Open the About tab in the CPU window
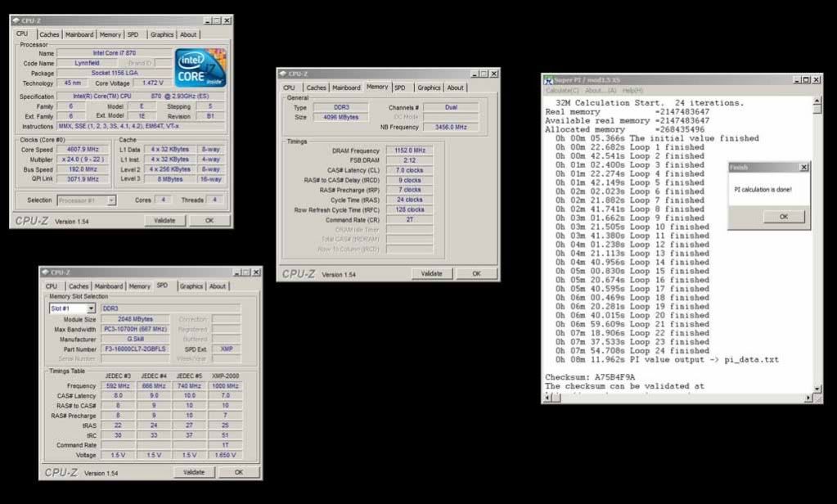This screenshot has height=504, width=837. (188, 34)
